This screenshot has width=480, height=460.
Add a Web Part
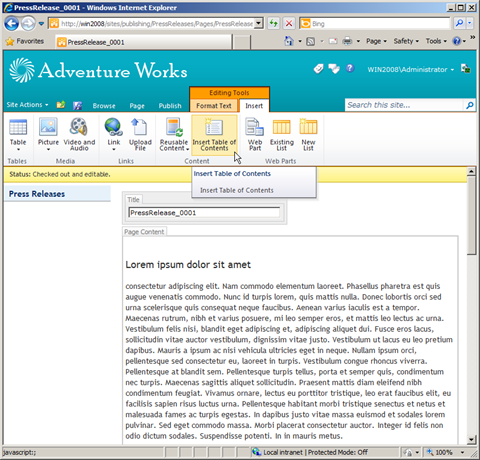point(255,127)
